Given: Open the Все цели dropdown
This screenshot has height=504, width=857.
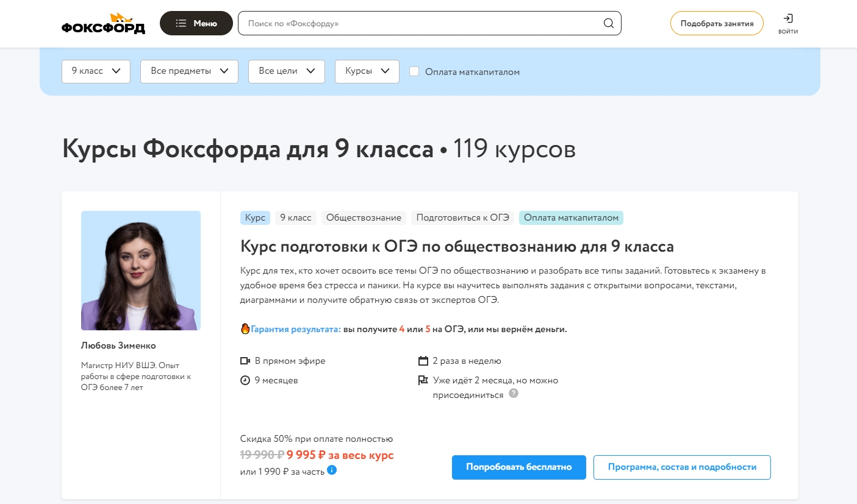Looking at the screenshot, I should coord(287,71).
